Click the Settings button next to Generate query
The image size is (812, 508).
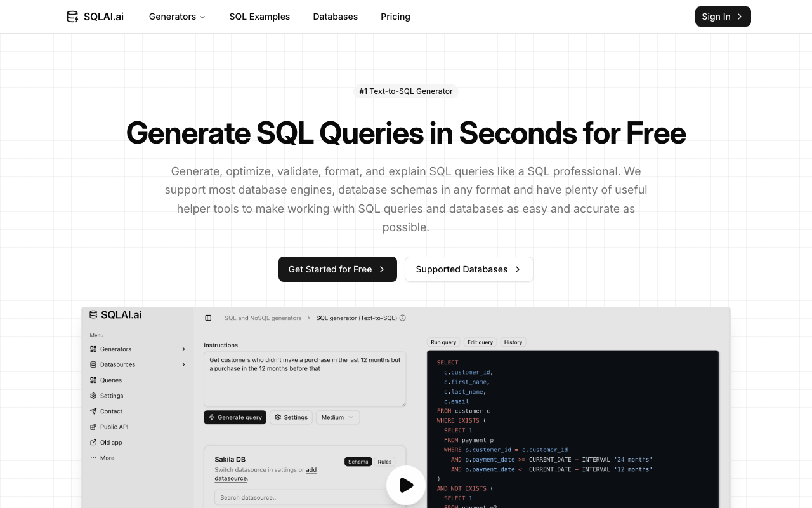pos(291,417)
